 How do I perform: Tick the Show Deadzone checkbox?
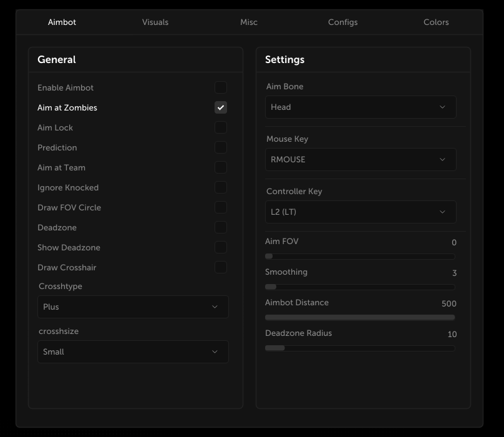click(221, 247)
